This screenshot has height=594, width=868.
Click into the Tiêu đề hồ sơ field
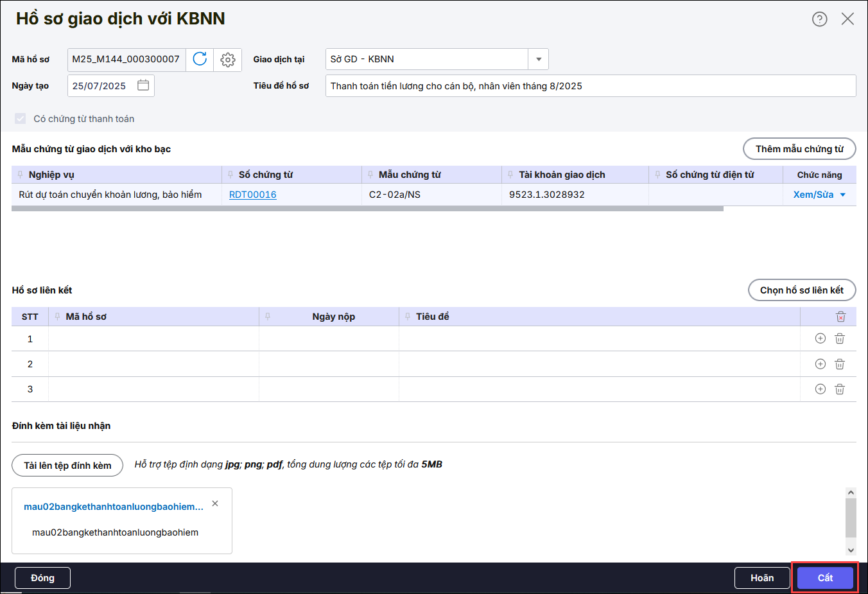(590, 86)
